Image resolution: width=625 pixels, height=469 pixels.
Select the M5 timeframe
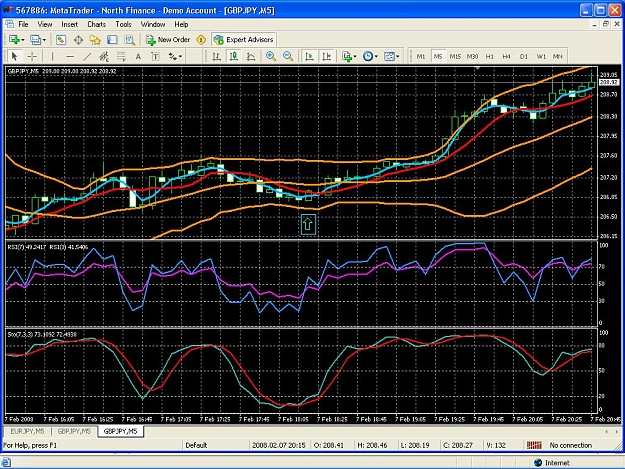(438, 57)
